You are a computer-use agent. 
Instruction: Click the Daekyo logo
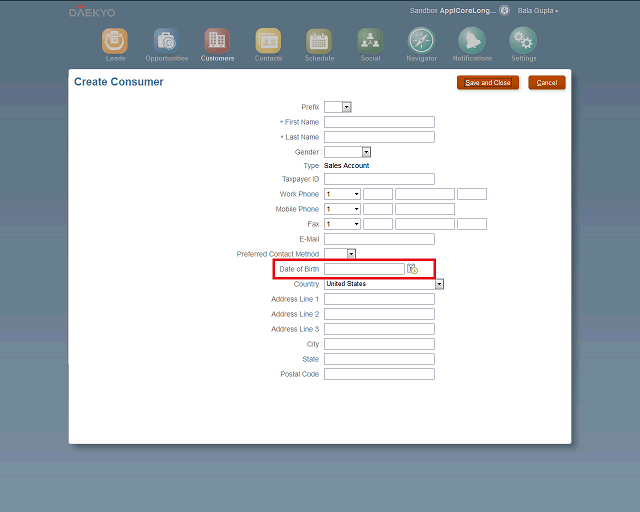[92, 11]
